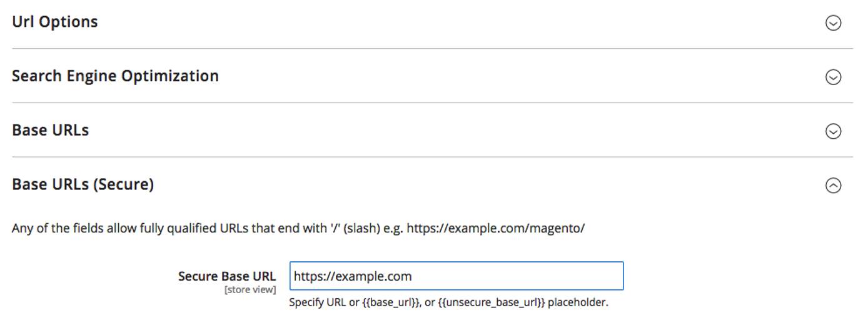Click the "Specify URL or" hint text
The width and height of the screenshot is (868, 320).
323,303
